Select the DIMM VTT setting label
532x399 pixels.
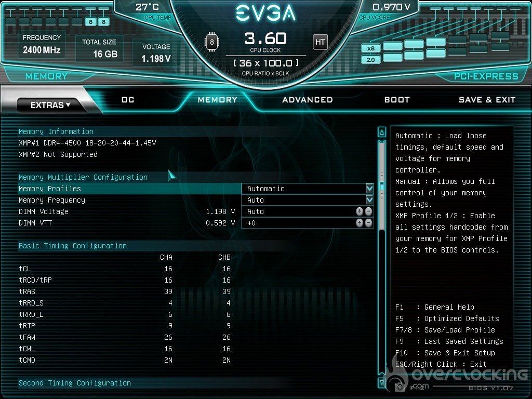point(35,223)
